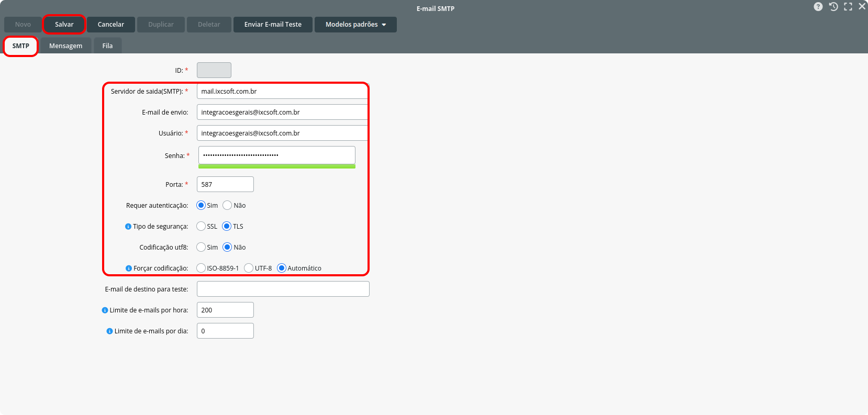Screen dimensions: 868x415
Task: Click the E-mail SMTP window title
Action: point(436,9)
